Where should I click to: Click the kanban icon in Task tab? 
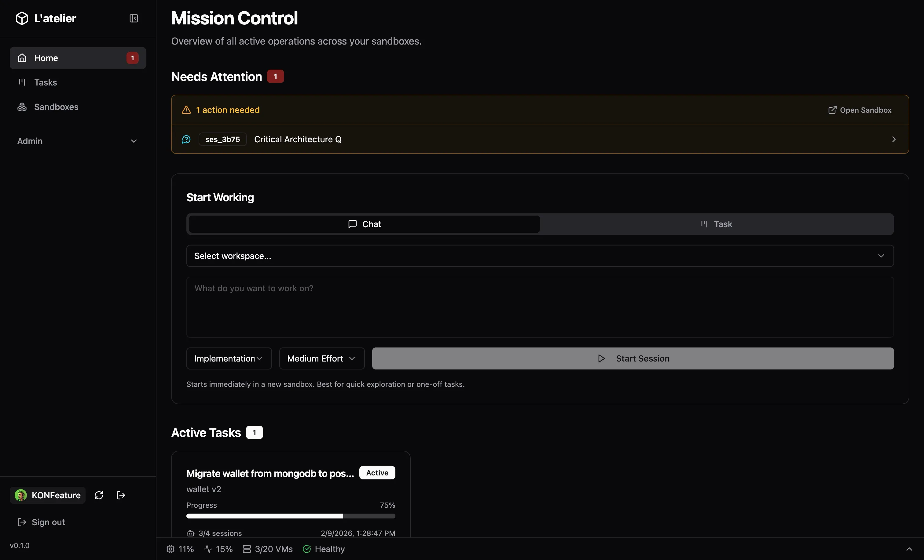coord(704,224)
